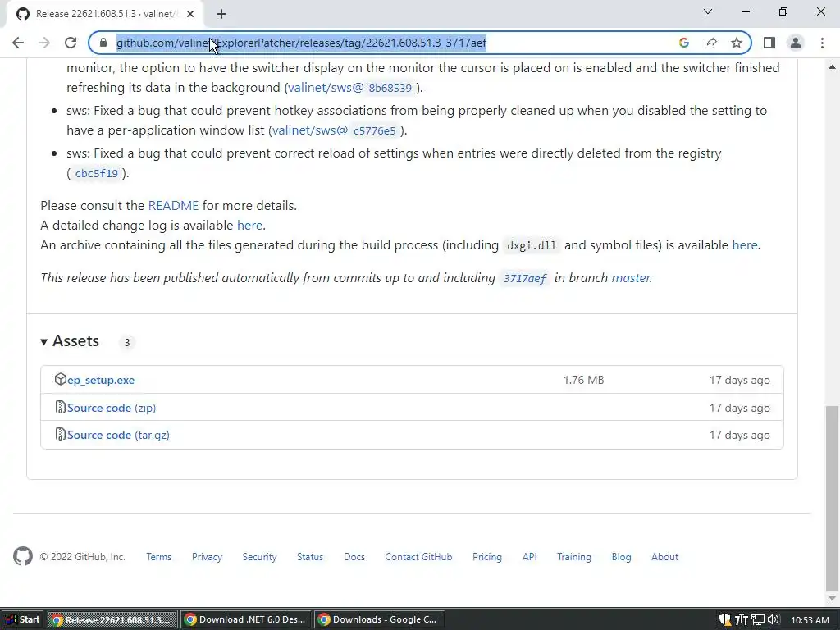The height and width of the screenshot is (630, 840).
Task: Select the Release 22621.608.51.3 browser tab
Action: point(104,14)
